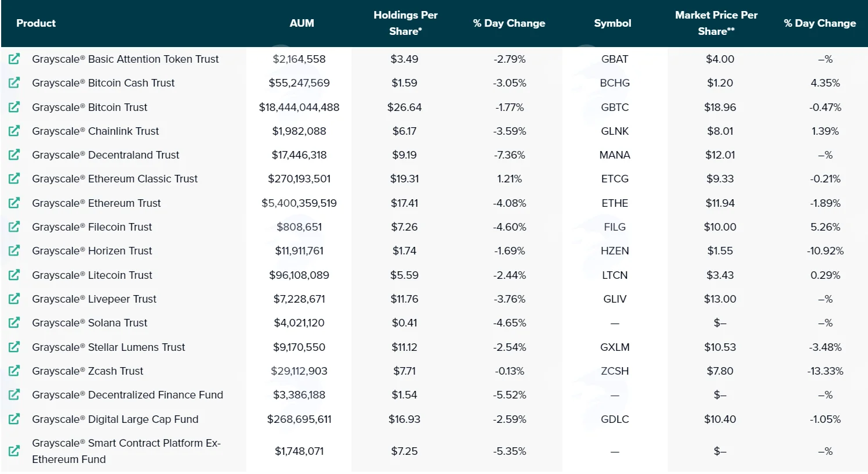
Task: Click external link icon for Digital Large Cap Fund
Action: (x=15, y=419)
